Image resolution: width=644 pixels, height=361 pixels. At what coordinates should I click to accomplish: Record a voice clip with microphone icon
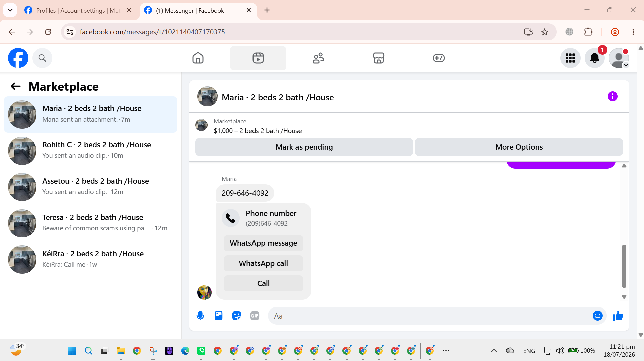(x=200, y=316)
